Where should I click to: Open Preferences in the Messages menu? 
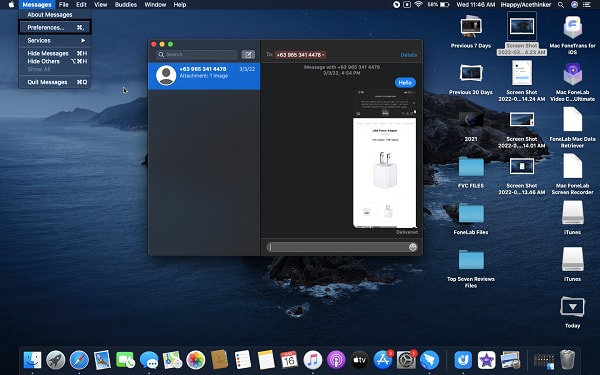[55, 28]
